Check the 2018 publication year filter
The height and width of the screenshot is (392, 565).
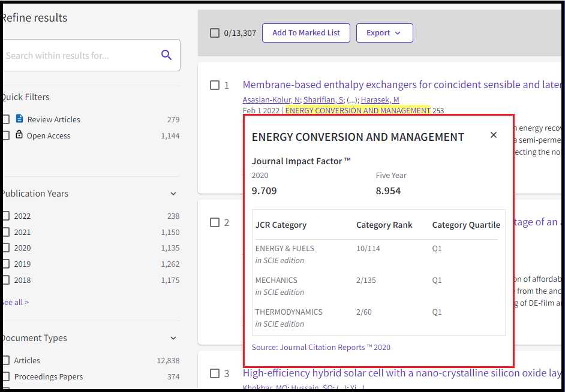pos(6,280)
